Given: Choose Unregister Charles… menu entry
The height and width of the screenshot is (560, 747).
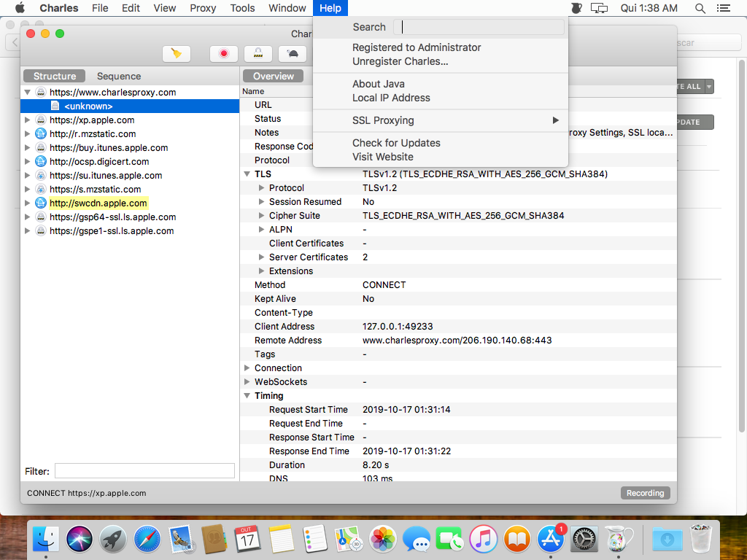Looking at the screenshot, I should 441,61.
